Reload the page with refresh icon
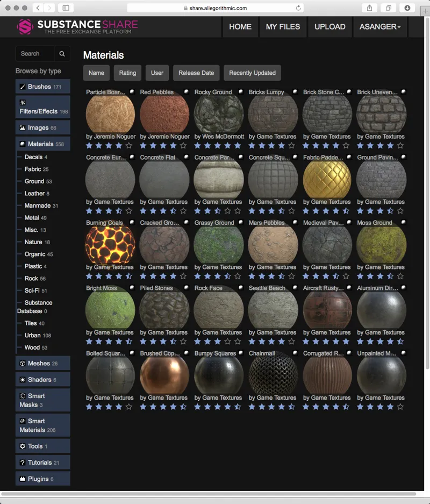 click(298, 8)
